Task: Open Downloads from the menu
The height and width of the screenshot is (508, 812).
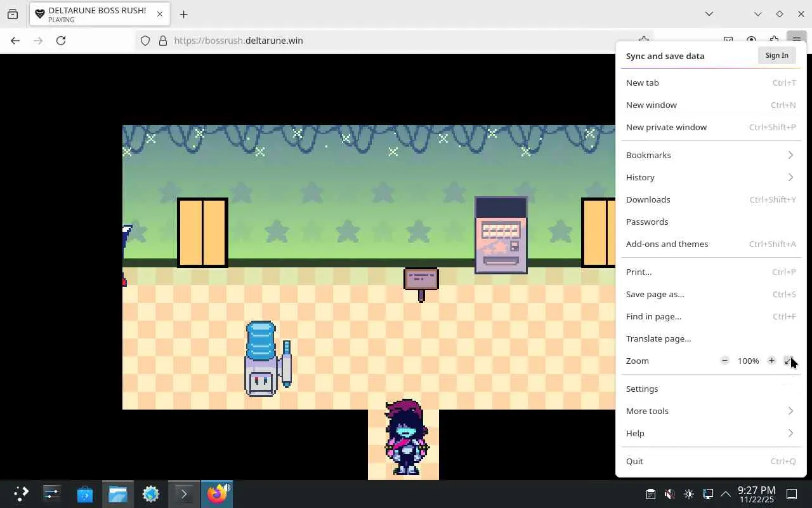Action: (710, 199)
